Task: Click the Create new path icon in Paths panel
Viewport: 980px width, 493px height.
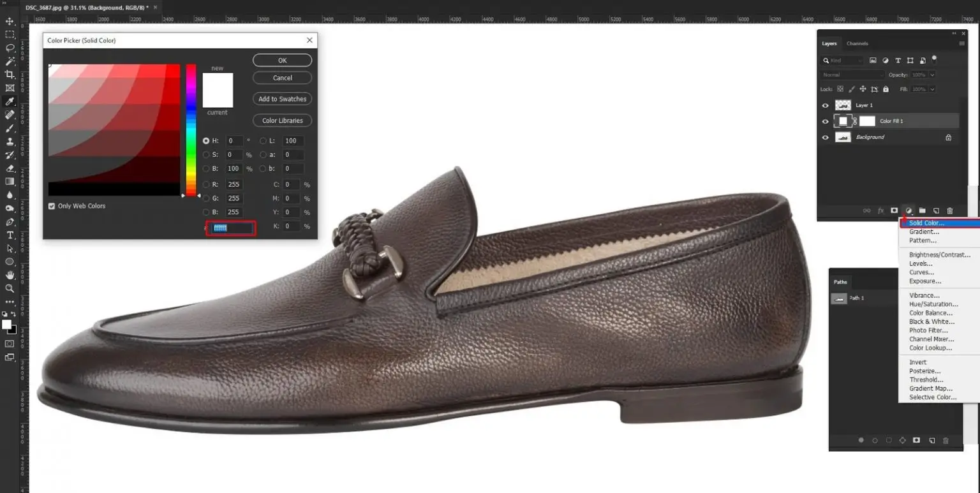Action: tap(932, 440)
